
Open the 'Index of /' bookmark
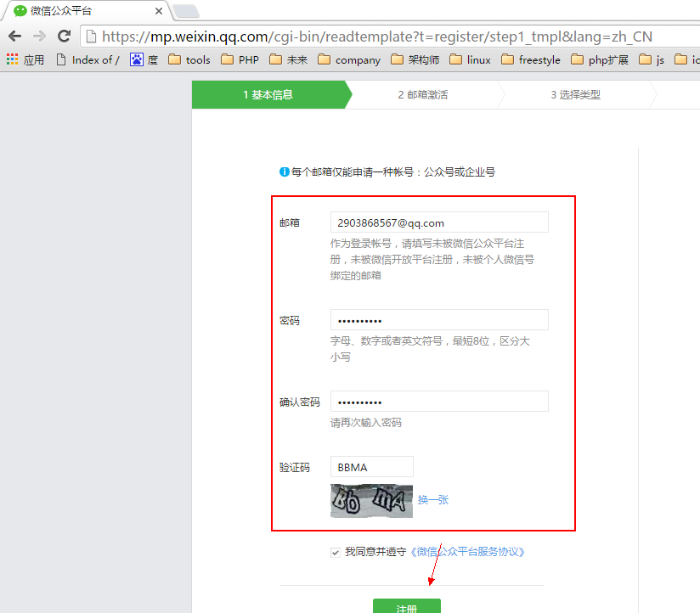87,59
